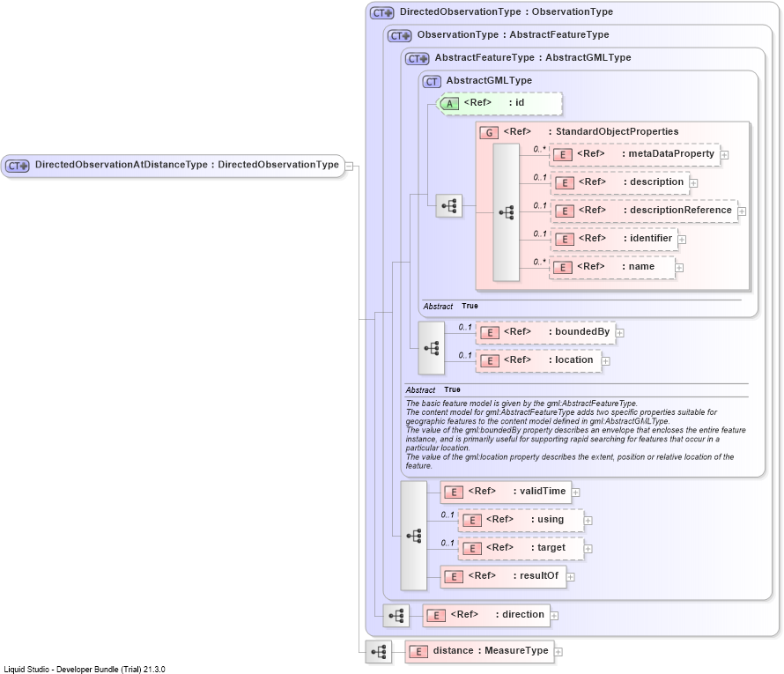Click 'The basic feature model' annotation text
The height and width of the screenshot is (674, 784).
point(521,403)
